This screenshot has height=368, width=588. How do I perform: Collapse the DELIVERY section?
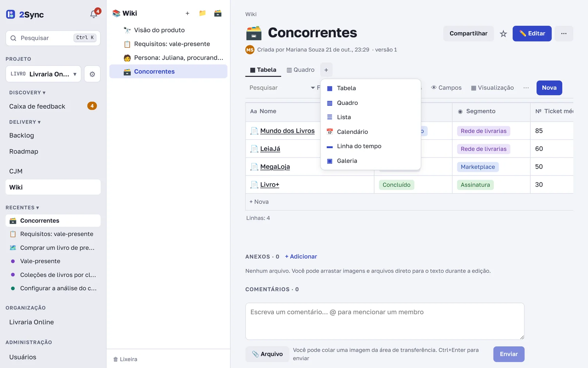pos(25,122)
